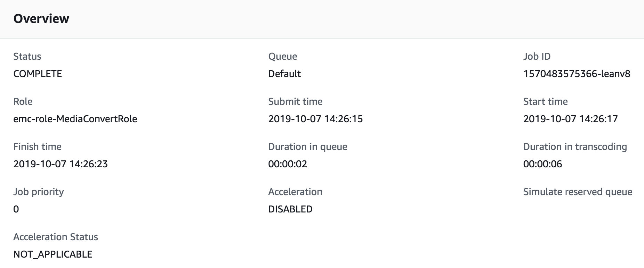Screen dimensions: 644x268
Task: Select submit time 2019-10-07 14:26:15
Action: tap(315, 119)
